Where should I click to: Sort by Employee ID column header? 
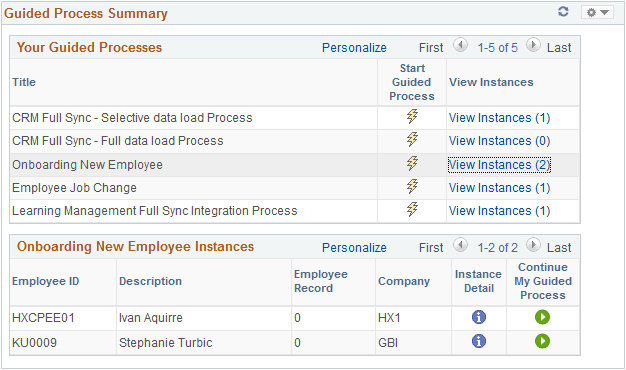(46, 281)
